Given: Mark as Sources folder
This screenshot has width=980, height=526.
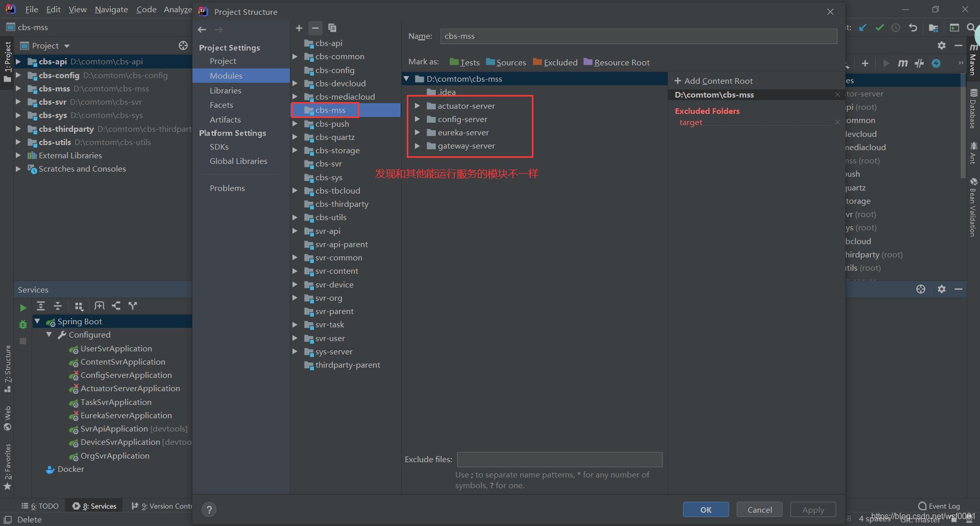Looking at the screenshot, I should 506,62.
